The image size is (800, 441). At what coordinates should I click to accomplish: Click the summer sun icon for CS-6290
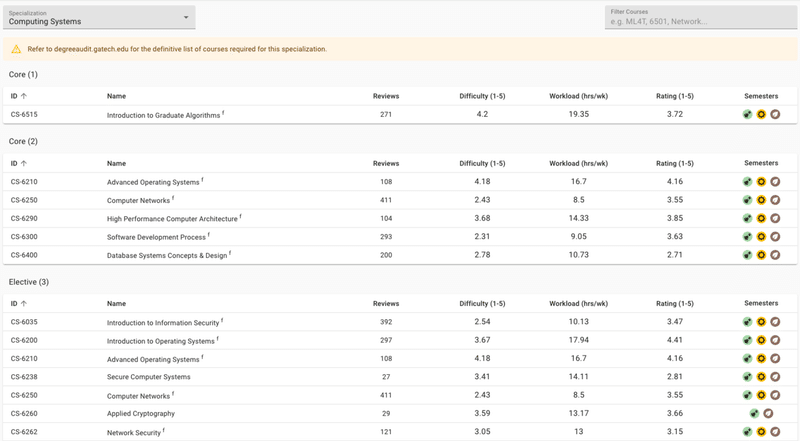tap(761, 218)
